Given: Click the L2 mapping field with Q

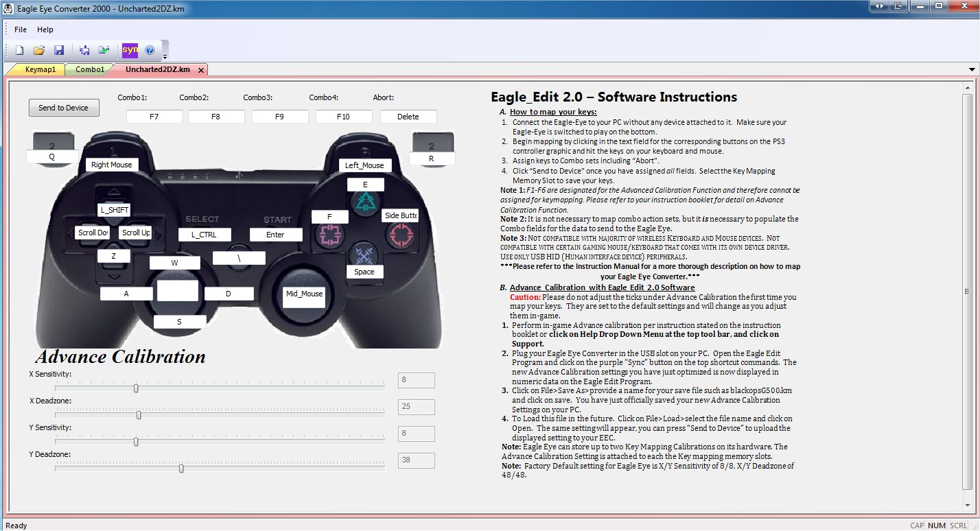Looking at the screenshot, I should (51, 156).
